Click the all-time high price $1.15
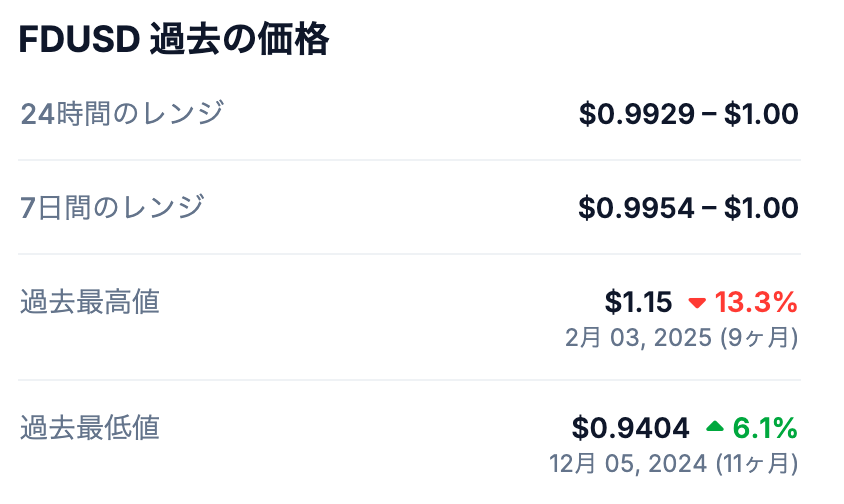The width and height of the screenshot is (844, 504). [638, 302]
